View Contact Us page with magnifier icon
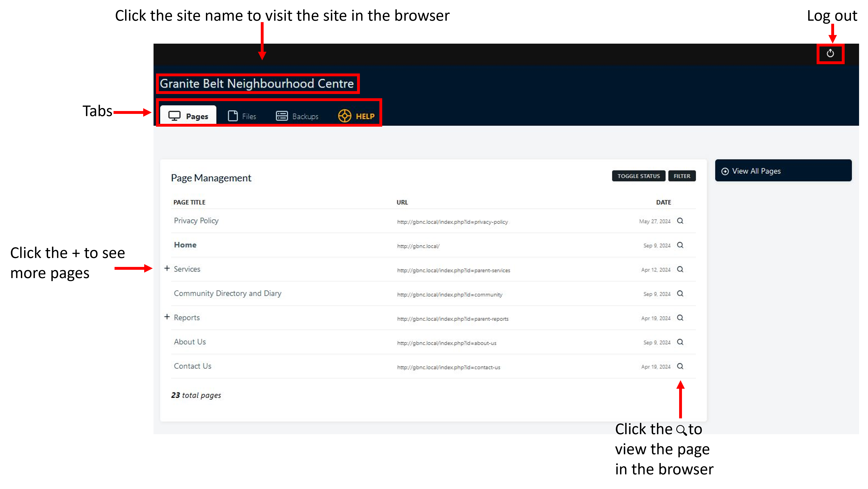 click(680, 366)
